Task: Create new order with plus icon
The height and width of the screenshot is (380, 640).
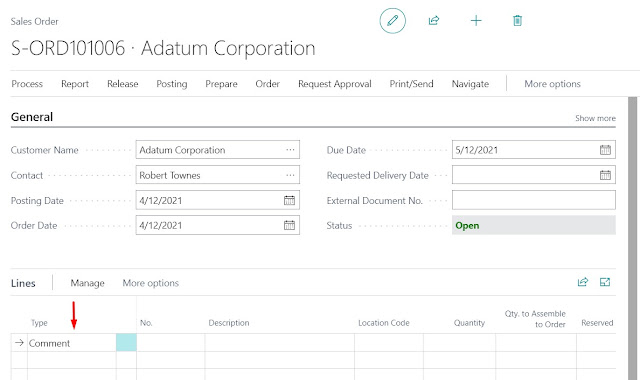Action: click(x=476, y=20)
